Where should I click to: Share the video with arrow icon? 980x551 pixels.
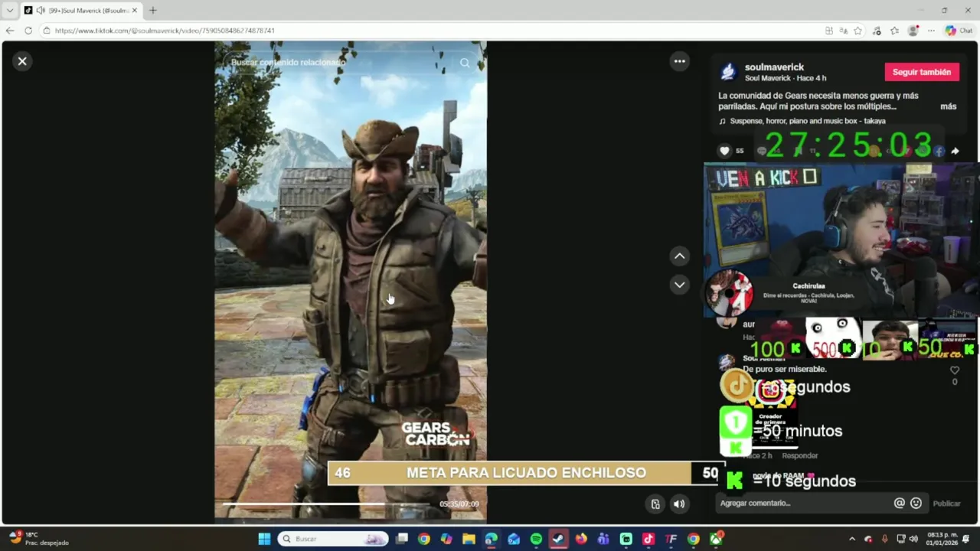pyautogui.click(x=955, y=151)
